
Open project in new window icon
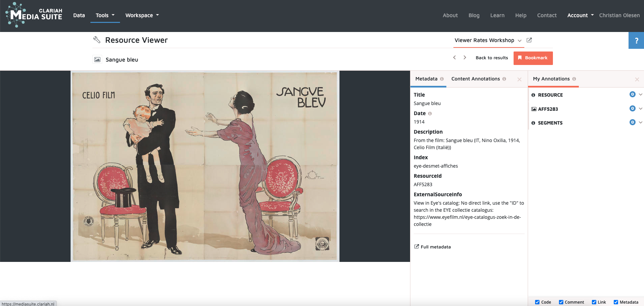pos(529,40)
